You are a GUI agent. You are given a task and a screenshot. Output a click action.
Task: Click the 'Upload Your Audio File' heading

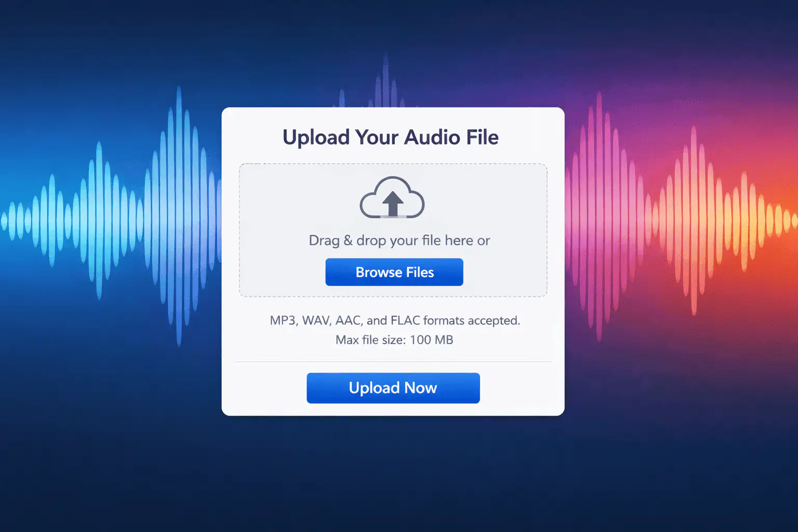[x=391, y=138]
